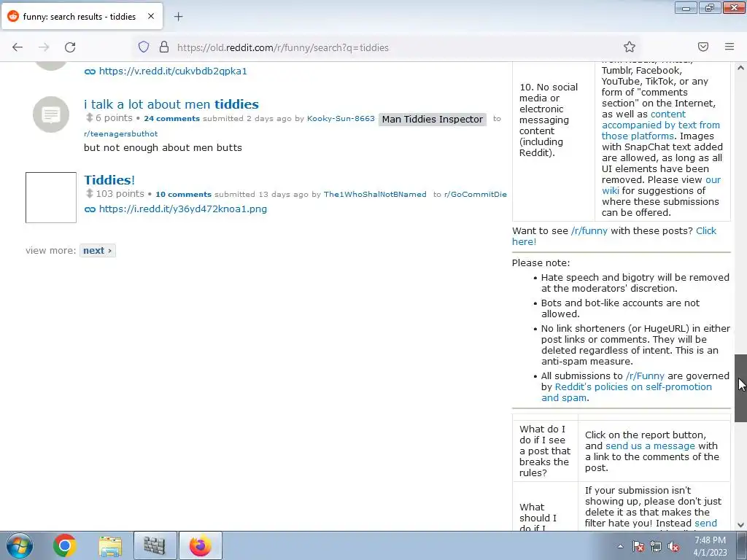Click 'but not enough about men butts' text

pyautogui.click(x=163, y=147)
